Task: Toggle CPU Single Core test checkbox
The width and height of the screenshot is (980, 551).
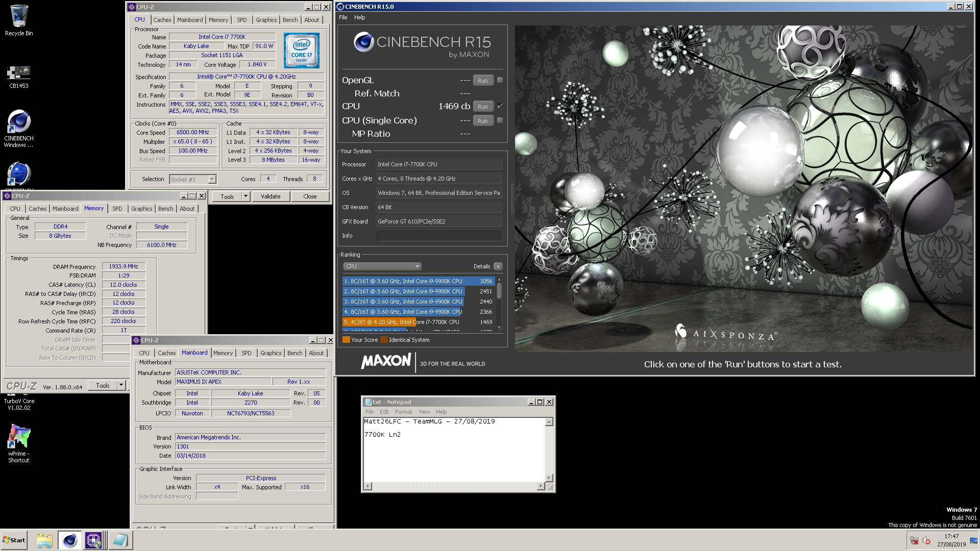Action: 500,120
